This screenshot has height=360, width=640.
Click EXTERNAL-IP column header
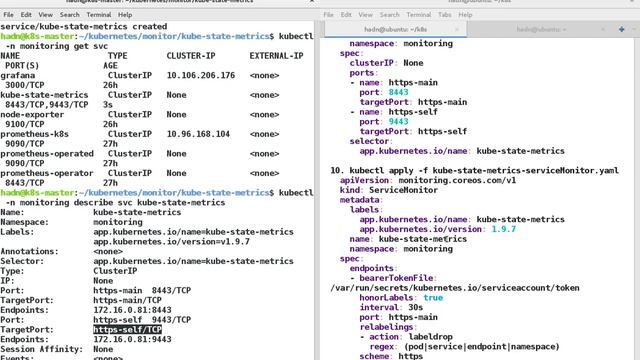pyautogui.click(x=276, y=56)
